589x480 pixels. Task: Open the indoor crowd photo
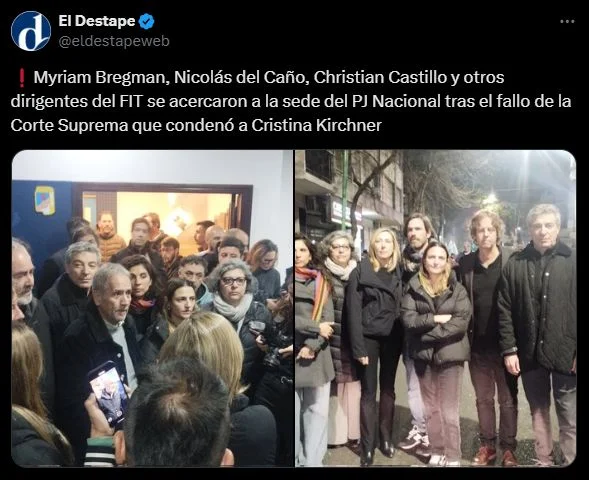coord(152,308)
